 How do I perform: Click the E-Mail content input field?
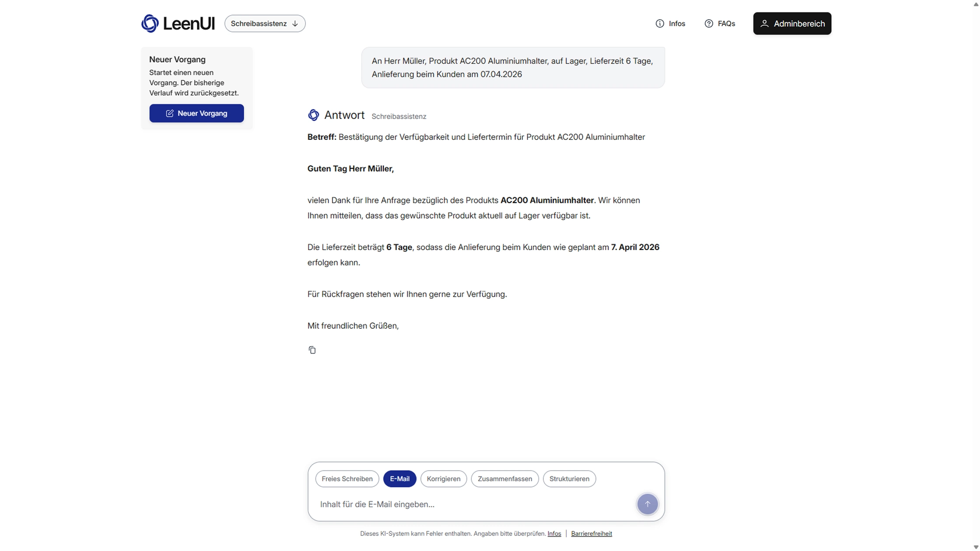coord(472,504)
